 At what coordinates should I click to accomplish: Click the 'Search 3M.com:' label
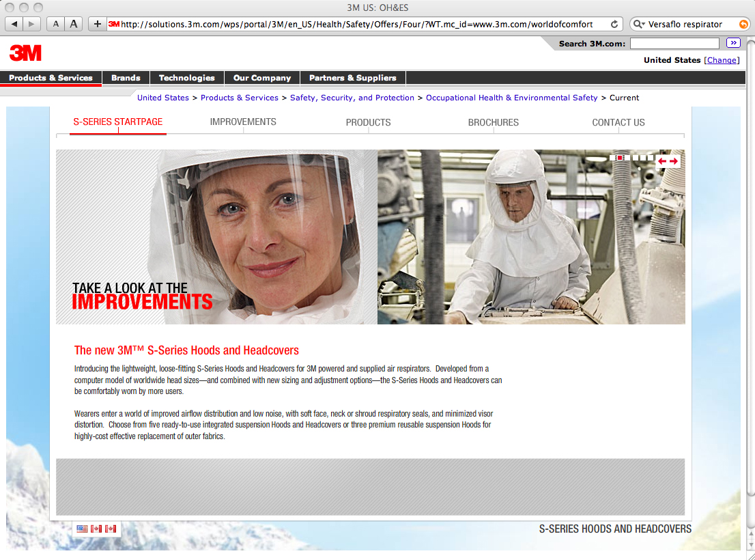(592, 44)
